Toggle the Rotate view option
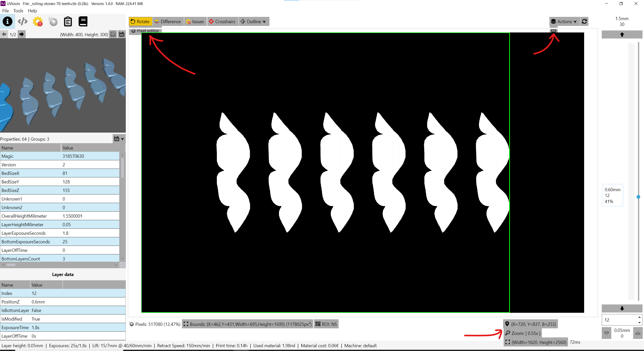The height and width of the screenshot is (351, 644). click(x=140, y=21)
